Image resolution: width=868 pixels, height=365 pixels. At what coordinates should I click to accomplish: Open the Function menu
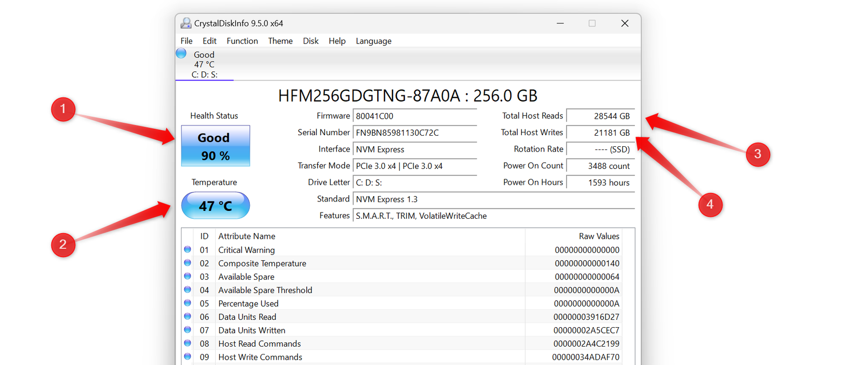pos(242,41)
